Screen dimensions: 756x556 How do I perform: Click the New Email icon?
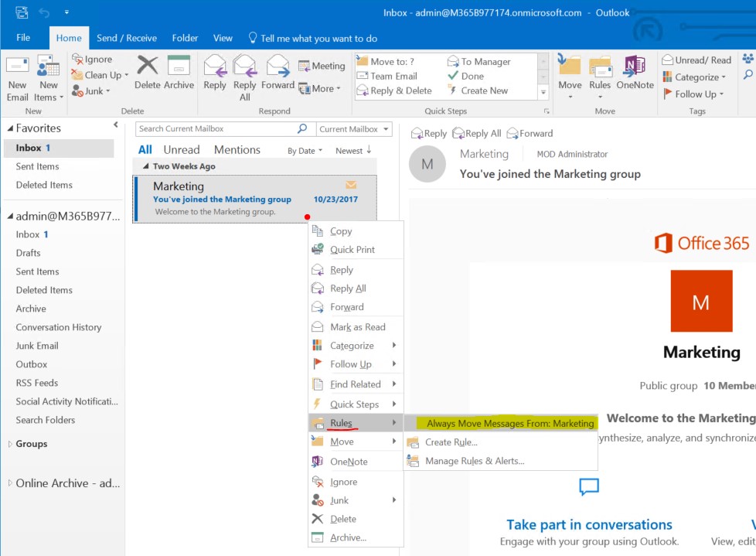coord(17,66)
